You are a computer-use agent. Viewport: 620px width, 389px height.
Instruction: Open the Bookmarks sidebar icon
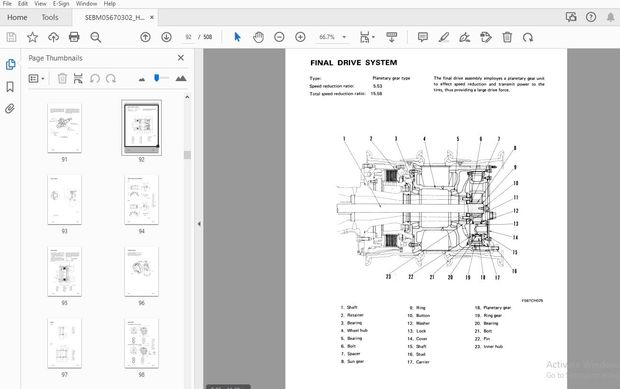(10, 87)
